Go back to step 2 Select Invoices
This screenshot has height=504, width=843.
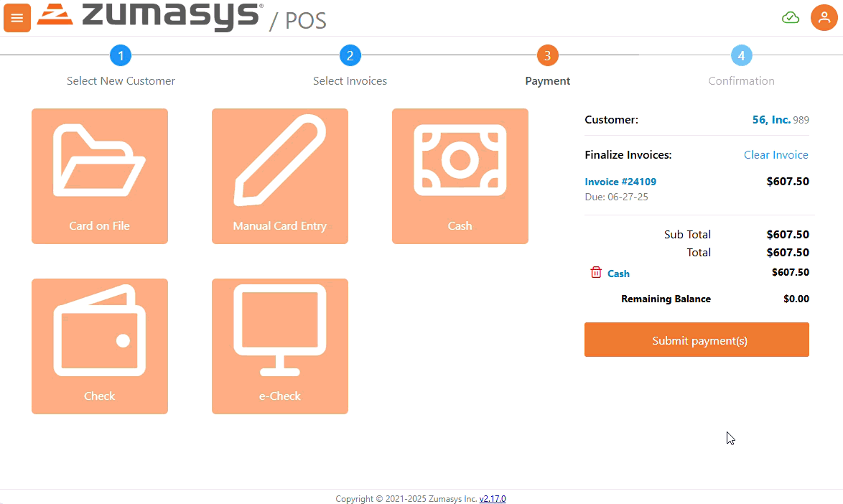pyautogui.click(x=350, y=55)
